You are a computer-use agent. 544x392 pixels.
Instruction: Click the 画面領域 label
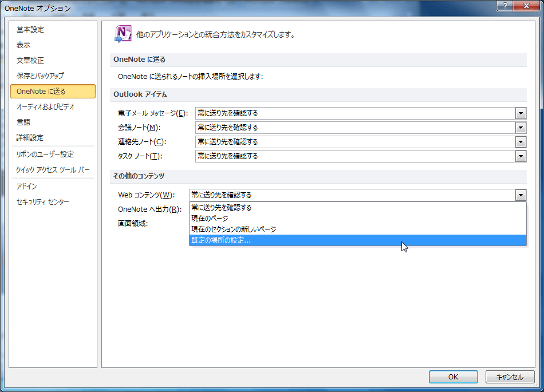(133, 224)
